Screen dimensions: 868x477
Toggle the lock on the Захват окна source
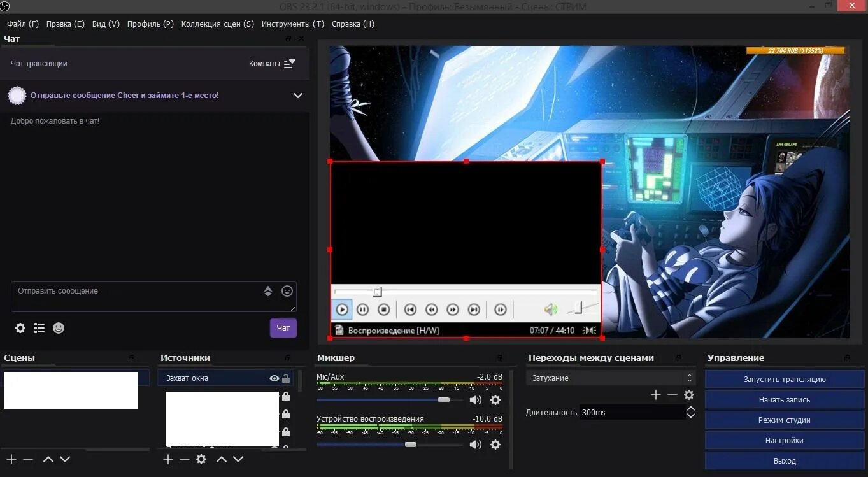tap(286, 378)
